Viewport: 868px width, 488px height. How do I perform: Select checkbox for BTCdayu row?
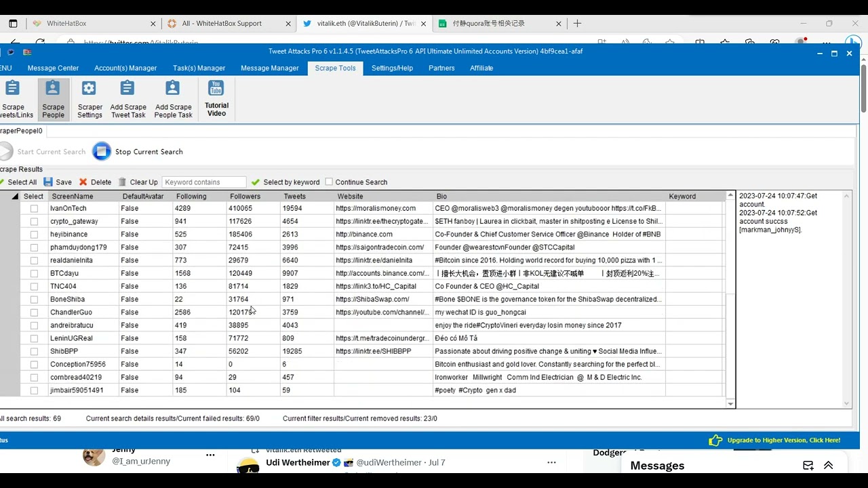[x=34, y=274]
